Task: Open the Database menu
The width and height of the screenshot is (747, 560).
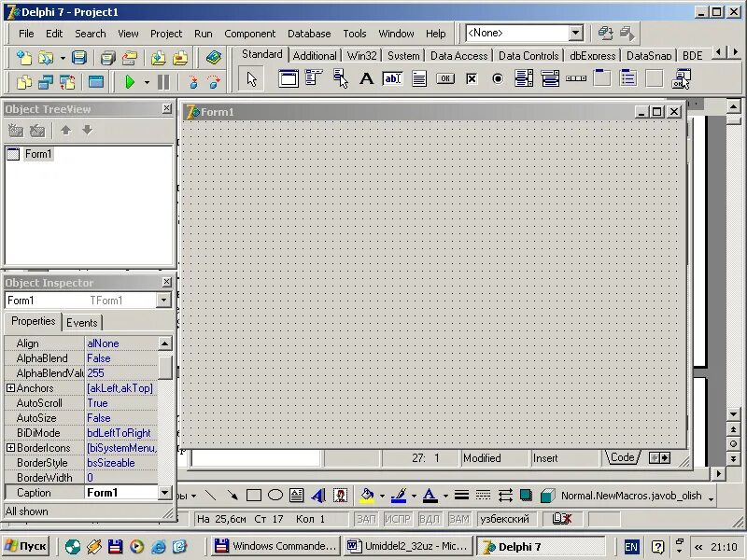Action: click(309, 34)
